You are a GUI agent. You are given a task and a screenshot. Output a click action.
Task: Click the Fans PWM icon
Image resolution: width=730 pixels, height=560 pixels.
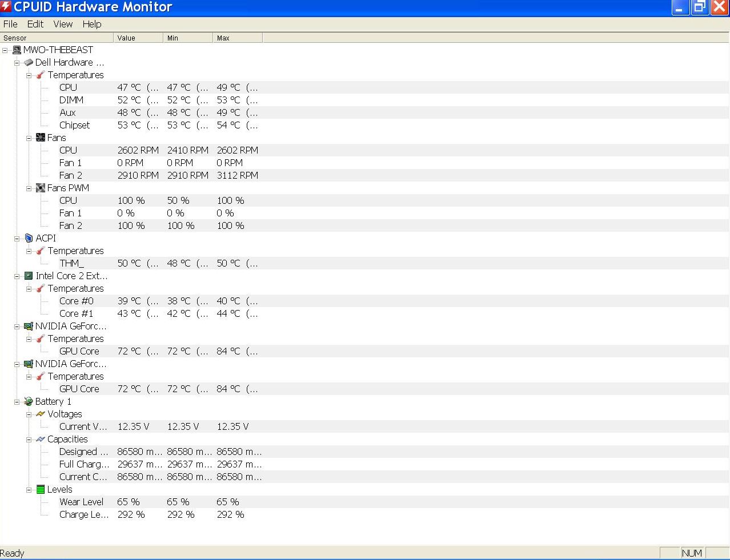(x=41, y=188)
